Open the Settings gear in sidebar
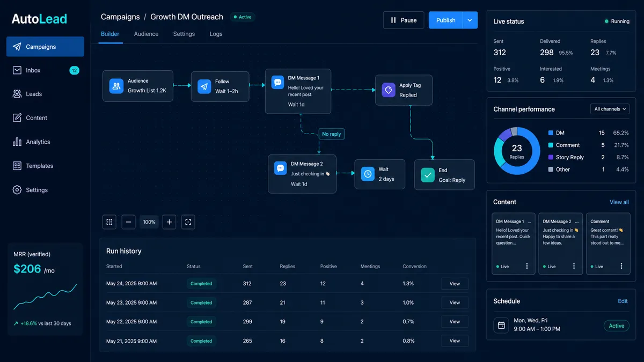The height and width of the screenshot is (362, 644). tap(17, 190)
